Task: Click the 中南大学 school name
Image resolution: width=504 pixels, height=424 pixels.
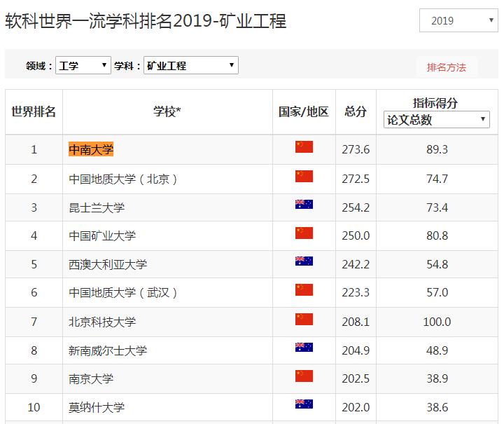Action: point(91,149)
